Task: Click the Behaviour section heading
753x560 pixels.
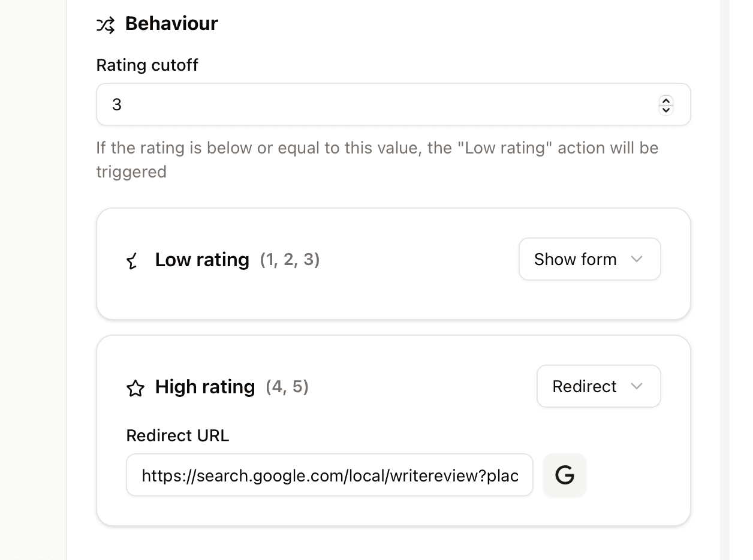Action: (x=171, y=24)
